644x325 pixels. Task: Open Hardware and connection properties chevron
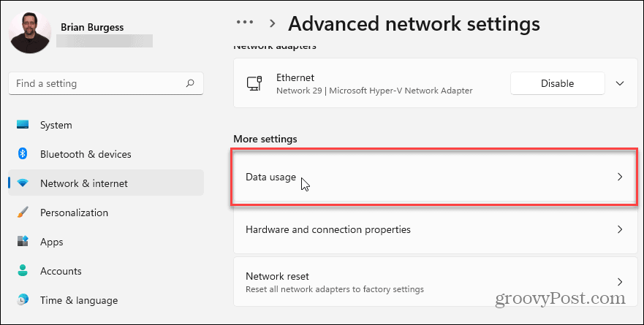coord(620,229)
